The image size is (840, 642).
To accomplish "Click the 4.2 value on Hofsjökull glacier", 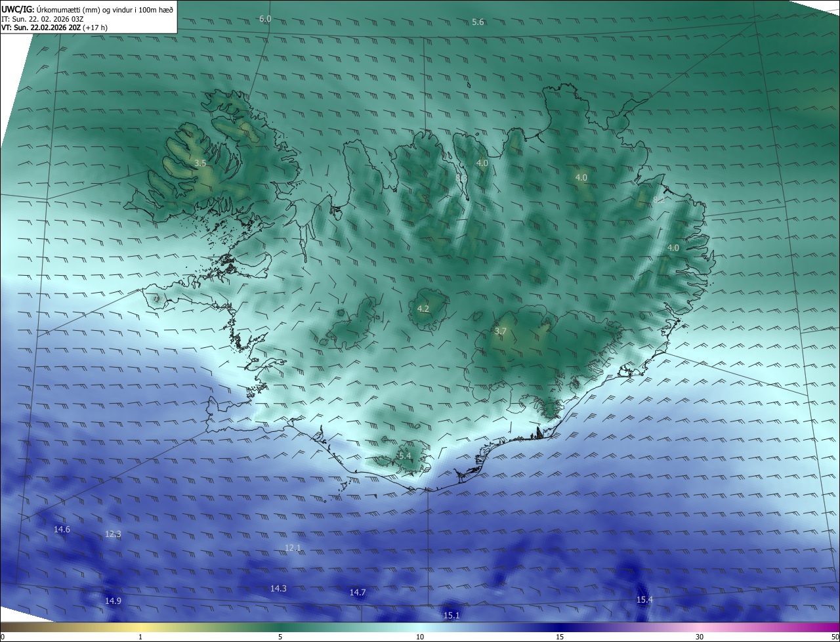I will pyautogui.click(x=423, y=309).
